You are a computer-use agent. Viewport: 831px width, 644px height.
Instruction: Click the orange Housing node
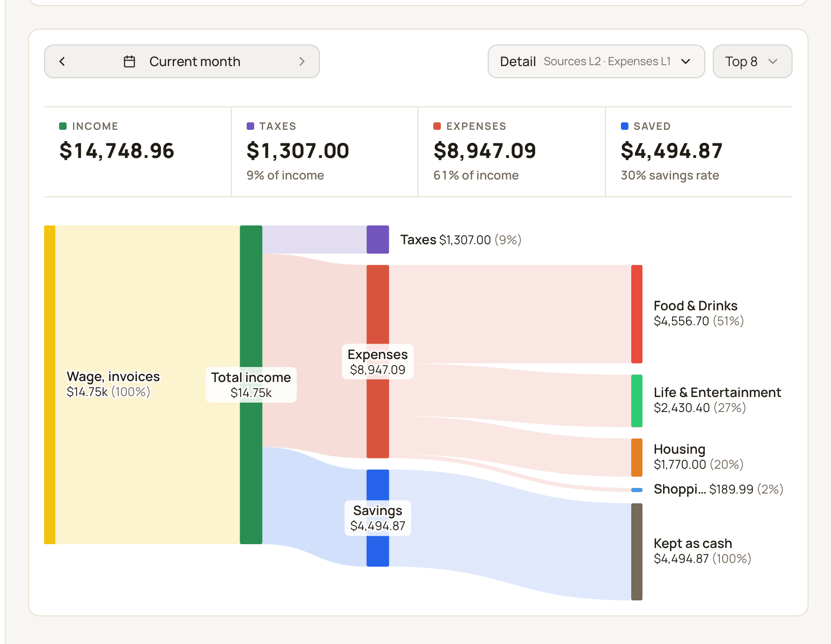pos(637,457)
